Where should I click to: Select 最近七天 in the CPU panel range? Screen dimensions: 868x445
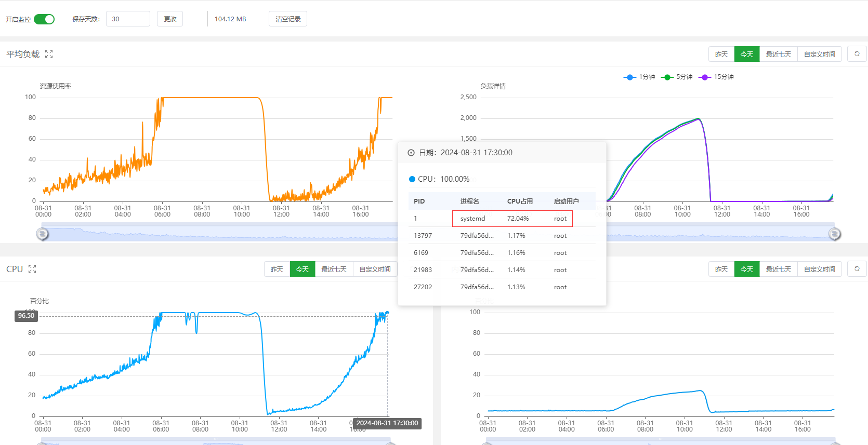(334, 269)
